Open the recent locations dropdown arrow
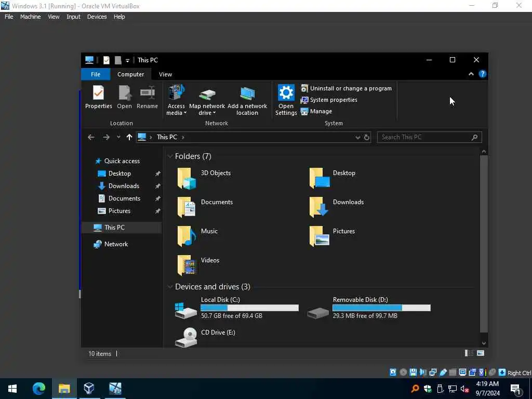Viewport: 532px width, 399px height. coord(118,137)
